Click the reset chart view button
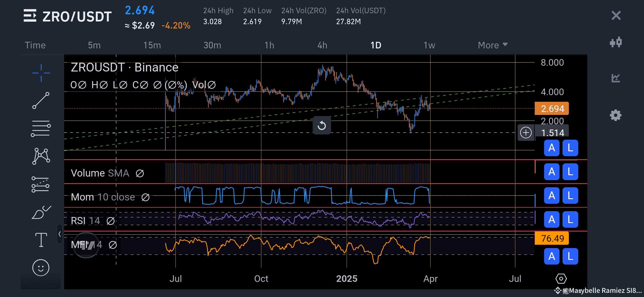Viewport: 644px width, 297px height. coord(322,126)
